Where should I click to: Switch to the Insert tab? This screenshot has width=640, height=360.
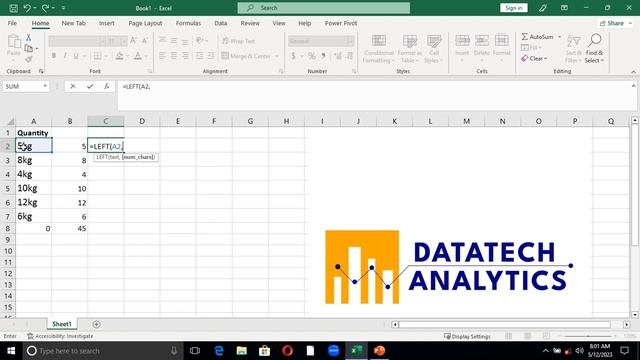[x=107, y=23]
